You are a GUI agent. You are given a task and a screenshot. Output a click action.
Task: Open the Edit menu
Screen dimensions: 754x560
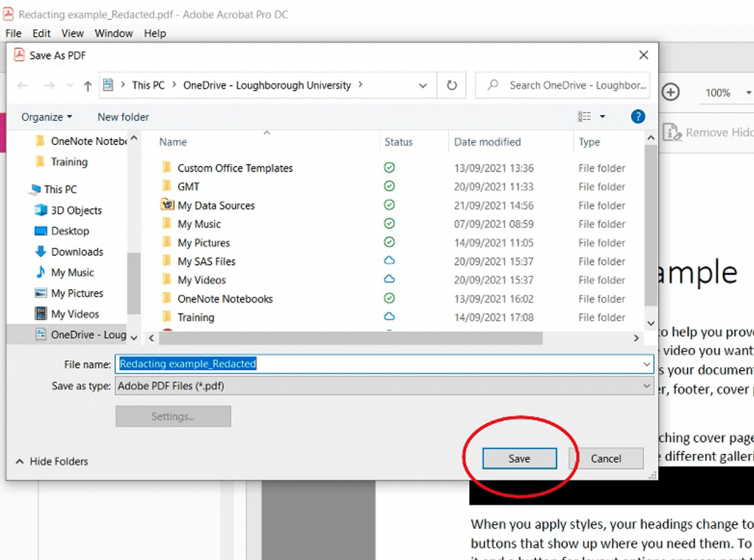tap(40, 32)
